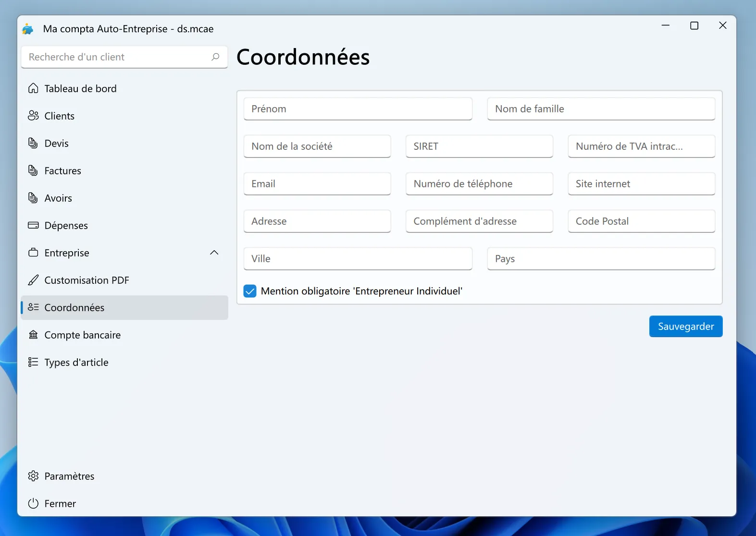Click the Devis document icon

[x=33, y=143]
